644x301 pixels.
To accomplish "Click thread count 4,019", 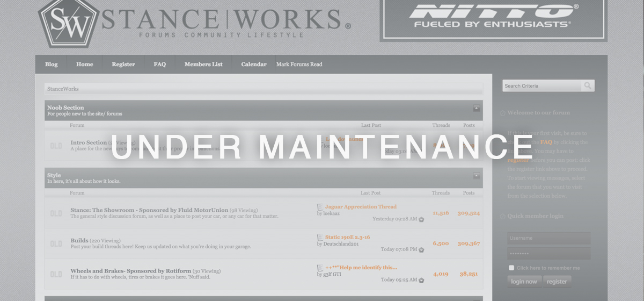I will pos(441,274).
